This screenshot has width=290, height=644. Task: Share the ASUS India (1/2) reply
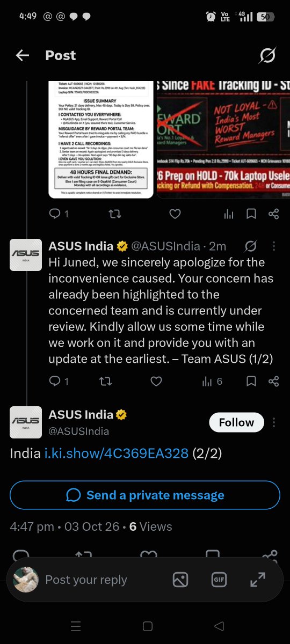[x=273, y=381]
